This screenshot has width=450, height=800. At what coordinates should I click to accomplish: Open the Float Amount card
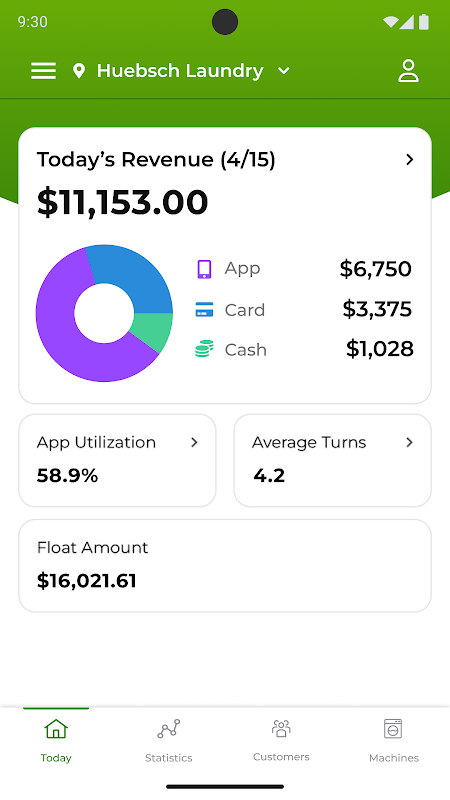(x=225, y=566)
